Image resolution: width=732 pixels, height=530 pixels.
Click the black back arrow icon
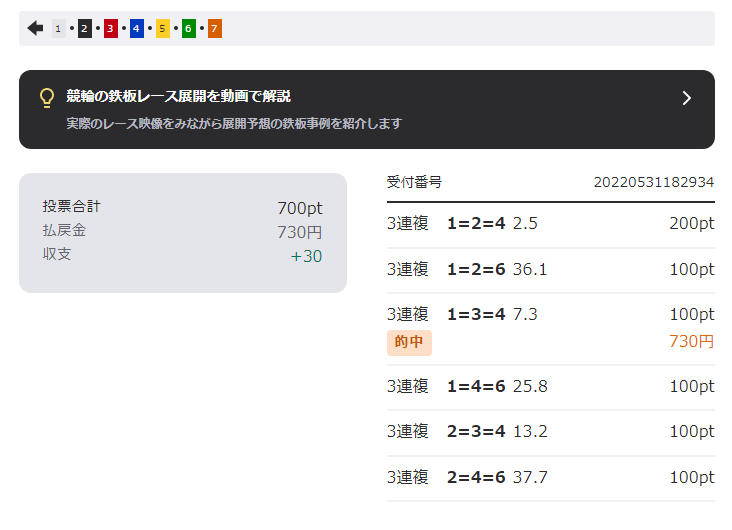[x=35, y=28]
